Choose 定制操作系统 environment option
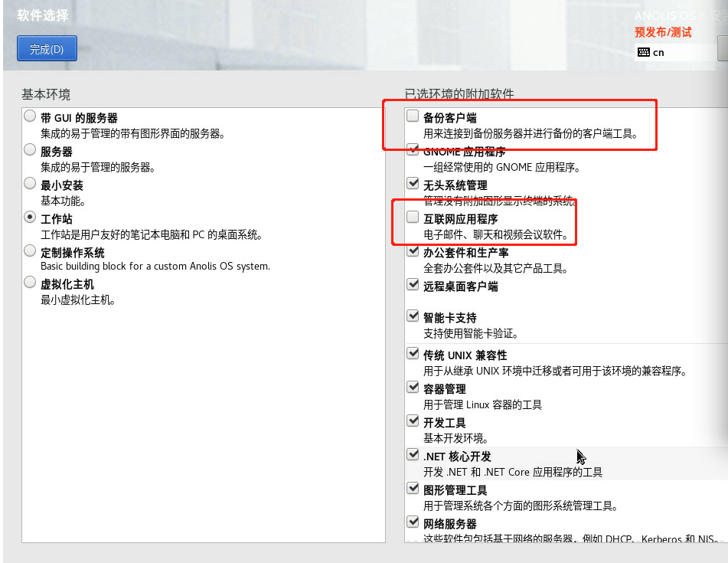 (x=30, y=251)
